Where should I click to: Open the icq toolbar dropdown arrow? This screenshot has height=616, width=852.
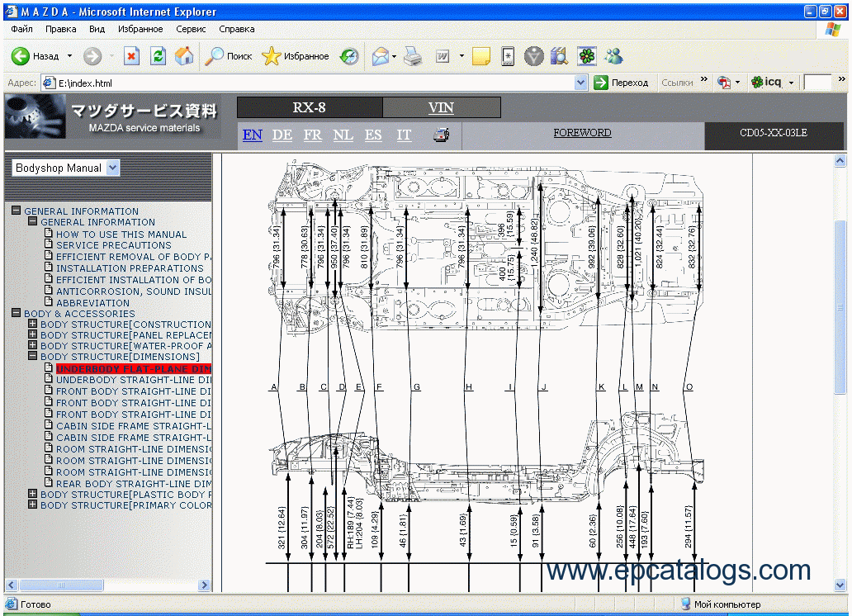(791, 83)
